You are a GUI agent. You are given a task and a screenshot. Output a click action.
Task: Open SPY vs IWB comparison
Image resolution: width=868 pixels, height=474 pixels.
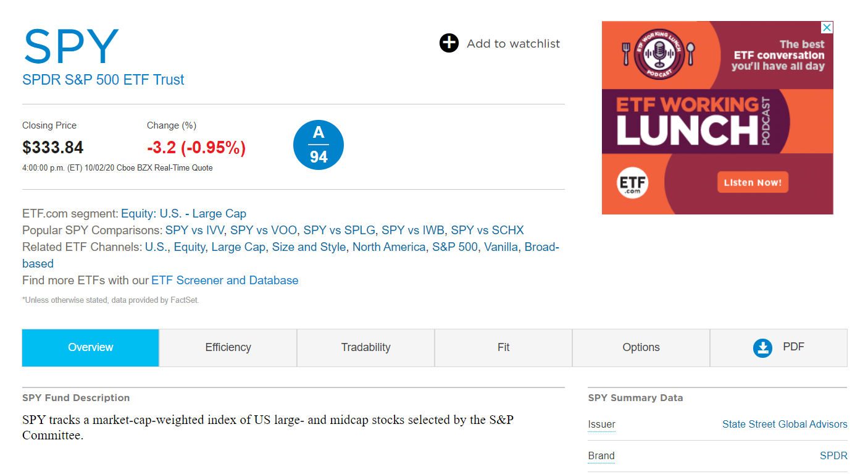[413, 231]
